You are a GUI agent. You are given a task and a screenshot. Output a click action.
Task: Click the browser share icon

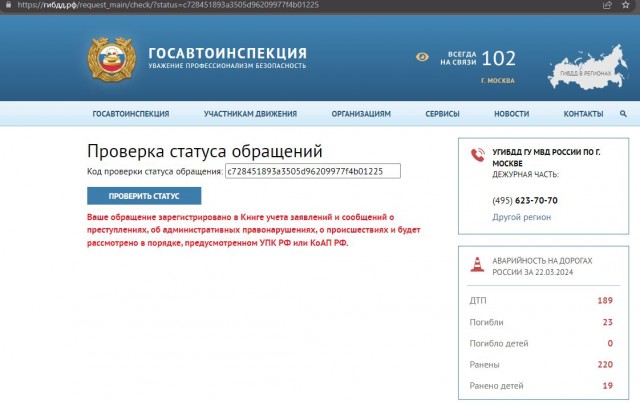tap(607, 5)
